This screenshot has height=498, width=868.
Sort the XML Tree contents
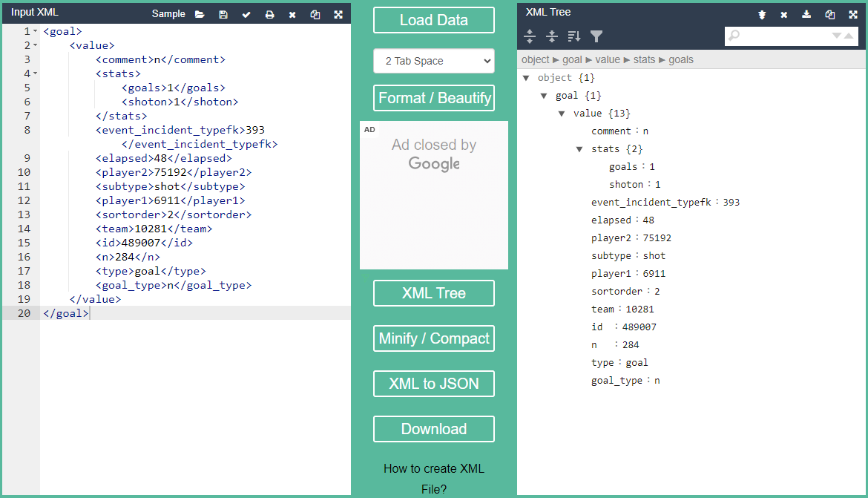(x=574, y=36)
